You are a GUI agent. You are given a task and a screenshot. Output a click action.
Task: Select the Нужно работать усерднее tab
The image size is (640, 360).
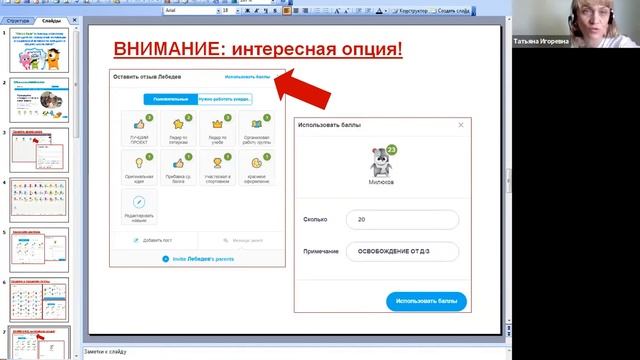pos(224,99)
